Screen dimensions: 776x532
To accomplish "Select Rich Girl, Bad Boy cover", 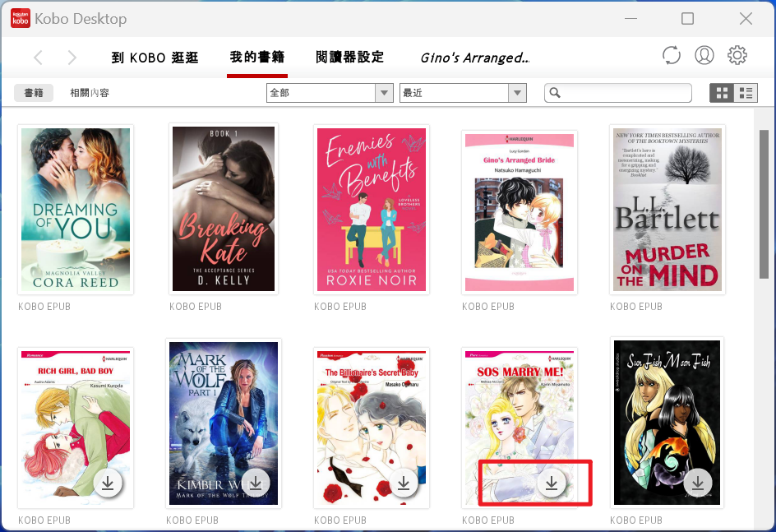I will [76, 428].
